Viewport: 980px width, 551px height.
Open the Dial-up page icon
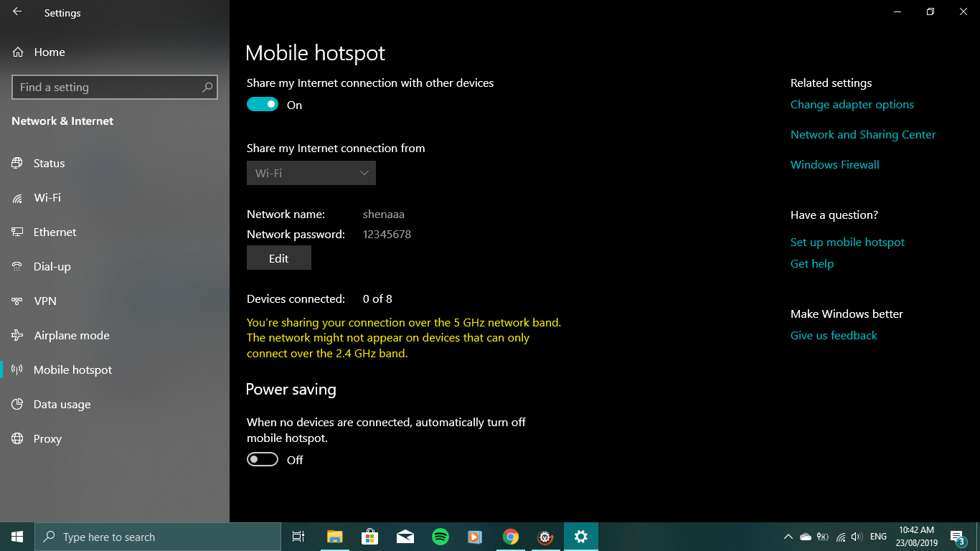click(x=17, y=266)
